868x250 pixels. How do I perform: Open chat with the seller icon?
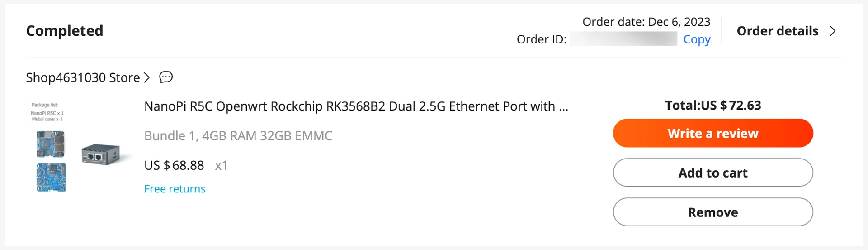(x=166, y=77)
